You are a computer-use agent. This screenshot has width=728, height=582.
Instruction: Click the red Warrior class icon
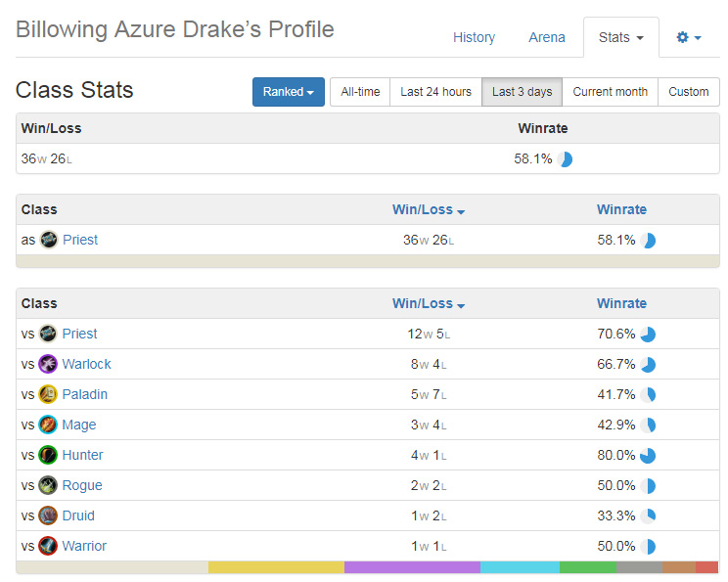pyautogui.click(x=48, y=546)
